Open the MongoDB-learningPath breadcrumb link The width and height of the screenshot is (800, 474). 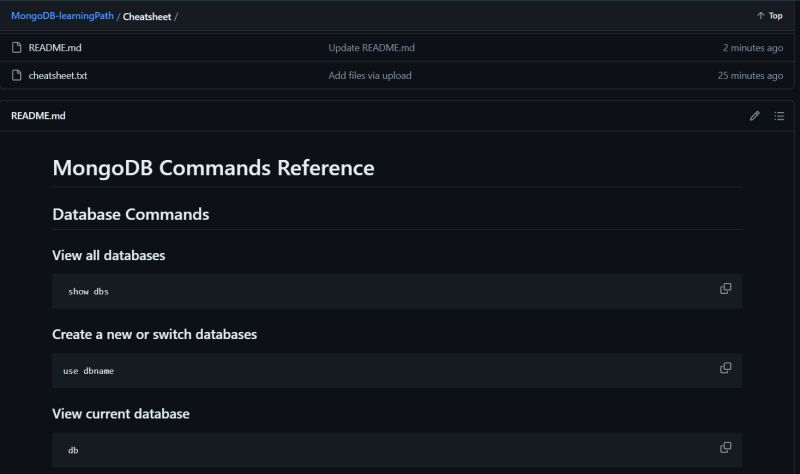pyautogui.click(x=62, y=16)
